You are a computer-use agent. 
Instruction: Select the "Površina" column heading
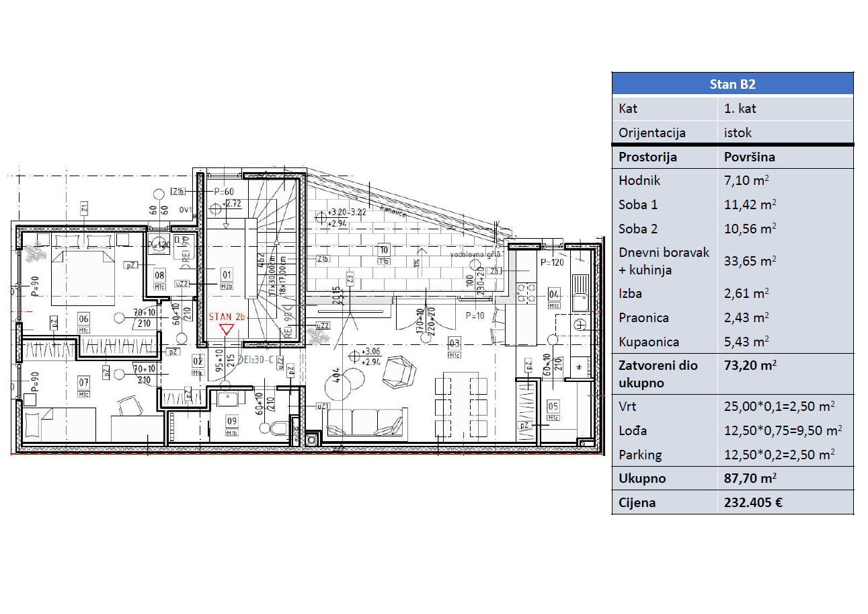(x=750, y=157)
